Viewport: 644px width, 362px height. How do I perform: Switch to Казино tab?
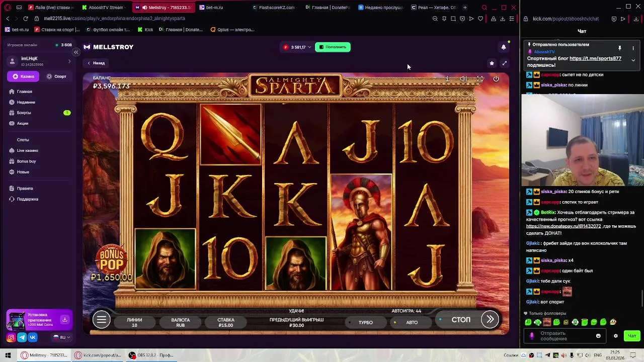tap(23, 76)
